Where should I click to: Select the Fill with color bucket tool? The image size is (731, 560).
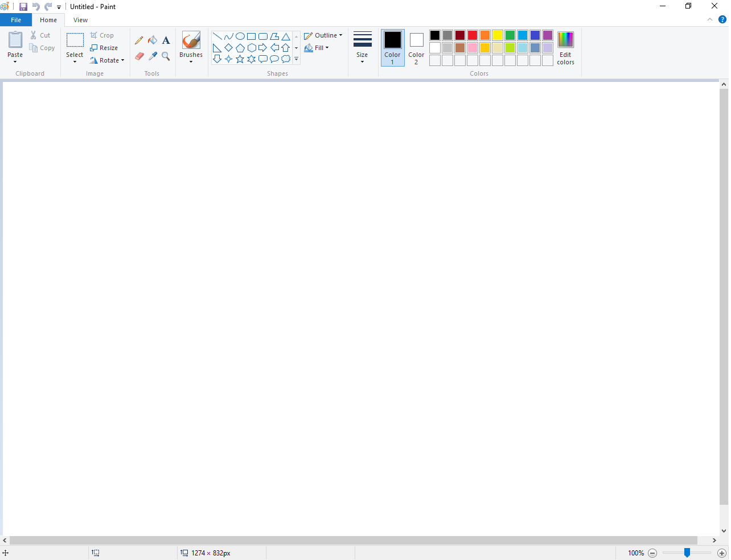pyautogui.click(x=153, y=40)
